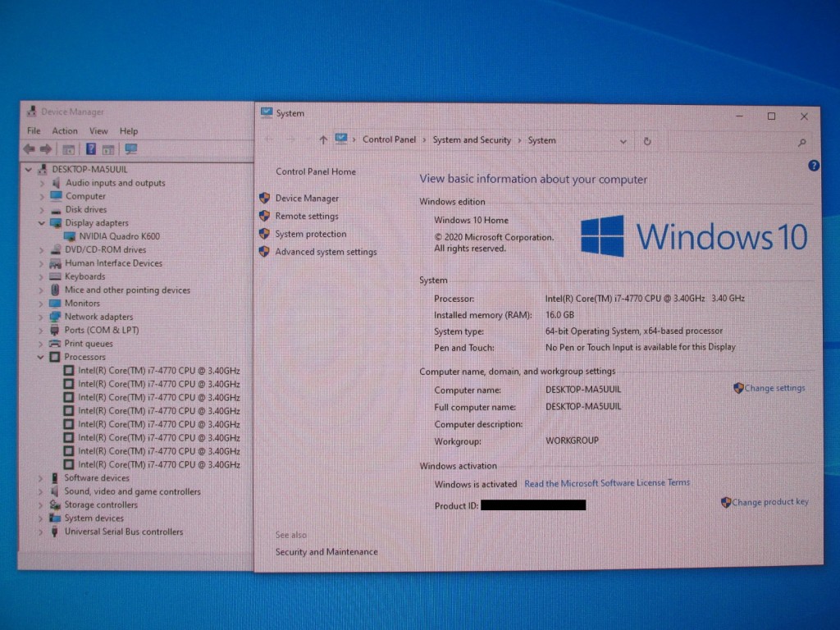Click the Back arrow in Device Manager toolbar
The width and height of the screenshot is (840, 630).
[29, 149]
